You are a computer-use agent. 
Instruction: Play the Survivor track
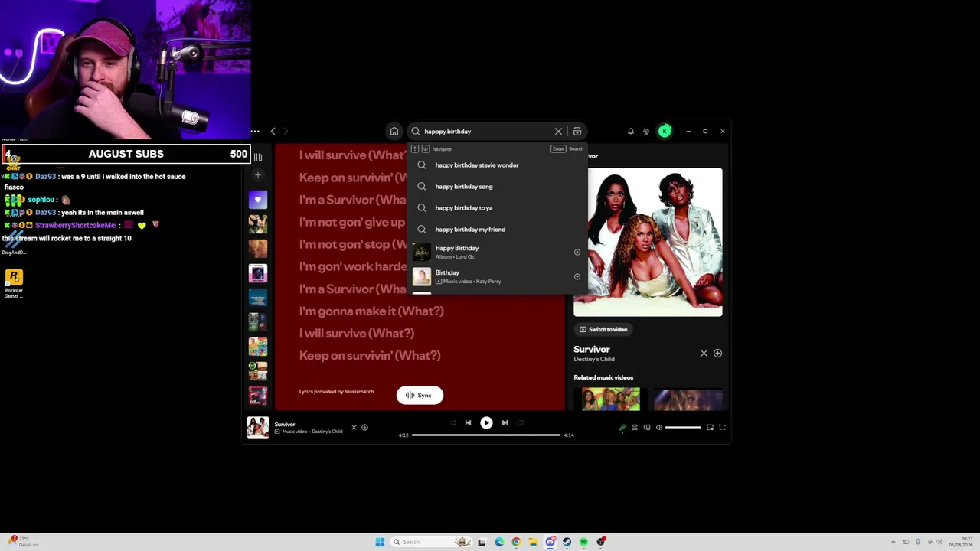point(486,423)
